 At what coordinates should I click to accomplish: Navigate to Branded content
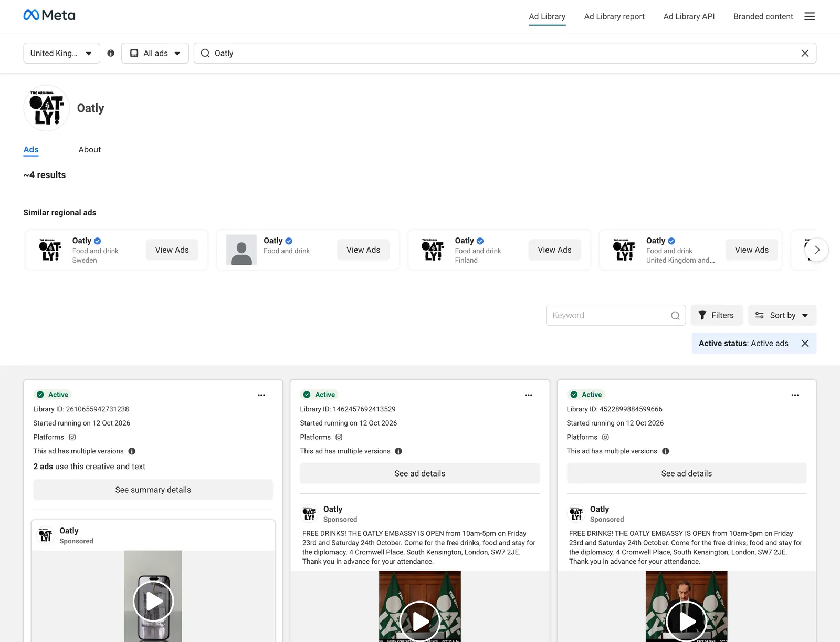[763, 16]
